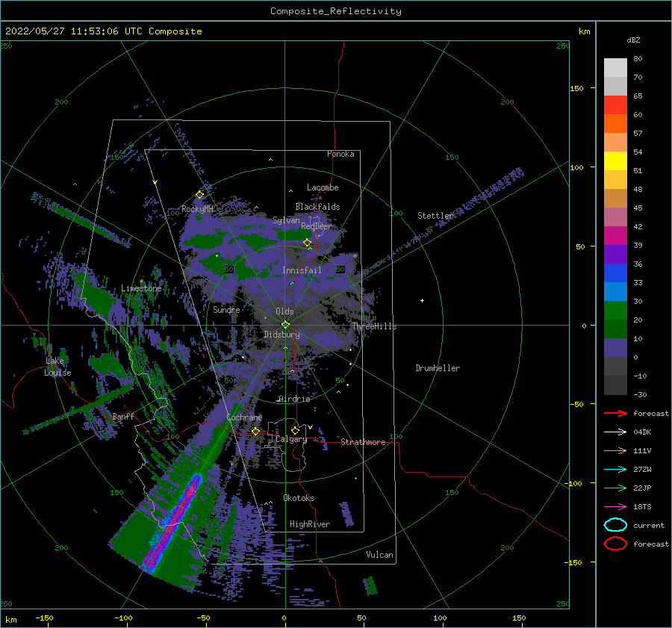This screenshot has width=672, height=628.
Task: Select the orange 111V arrow icon
Action: tap(615, 450)
